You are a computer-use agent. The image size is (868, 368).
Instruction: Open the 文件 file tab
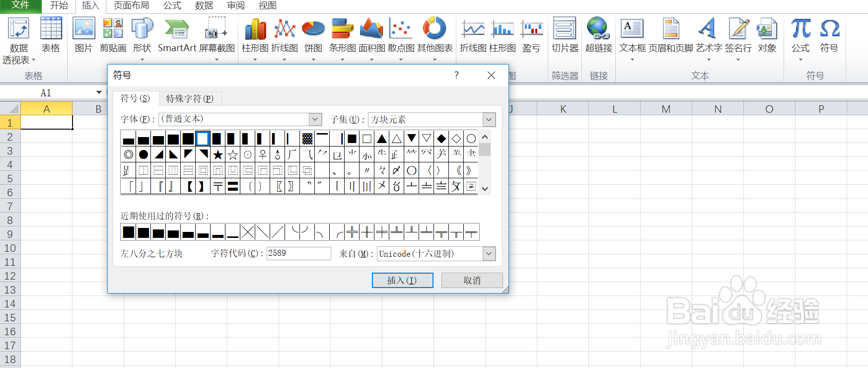pyautogui.click(x=20, y=5)
